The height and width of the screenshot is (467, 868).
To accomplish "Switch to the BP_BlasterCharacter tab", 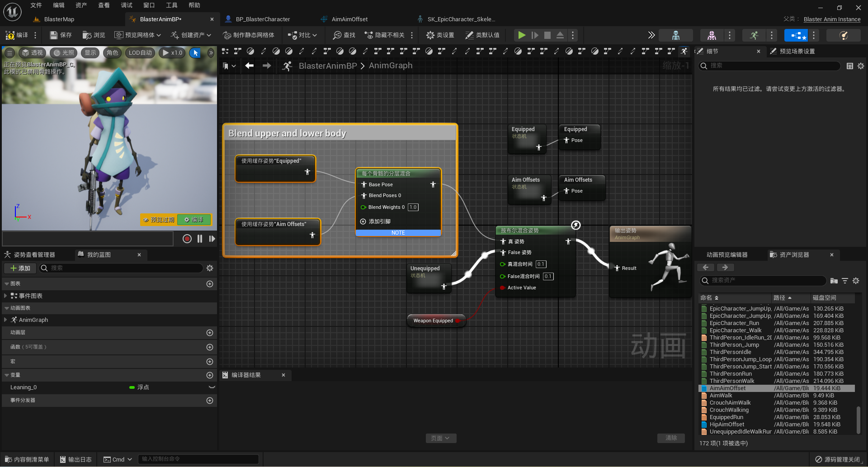I will click(263, 19).
